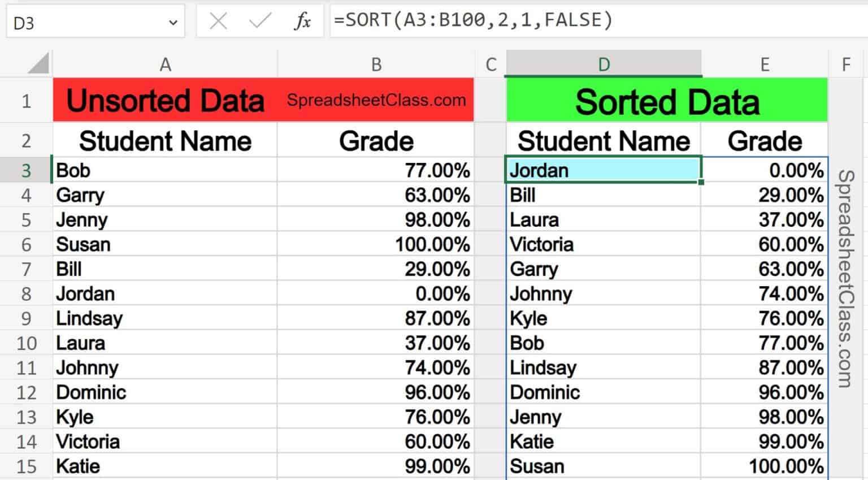Select the Grade header cell in column B
The height and width of the screenshot is (480, 868).
376,140
